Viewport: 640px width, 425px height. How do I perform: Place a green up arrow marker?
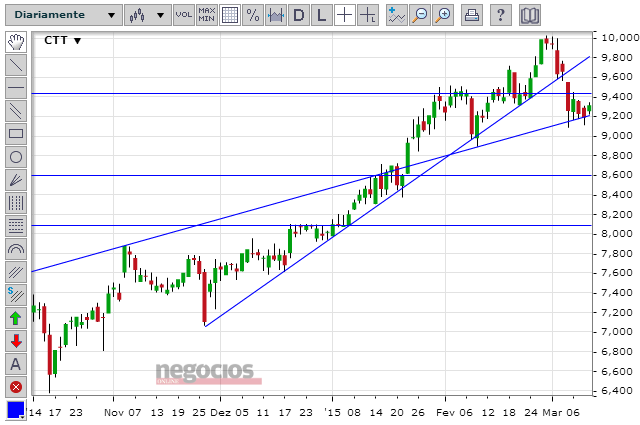[16, 318]
